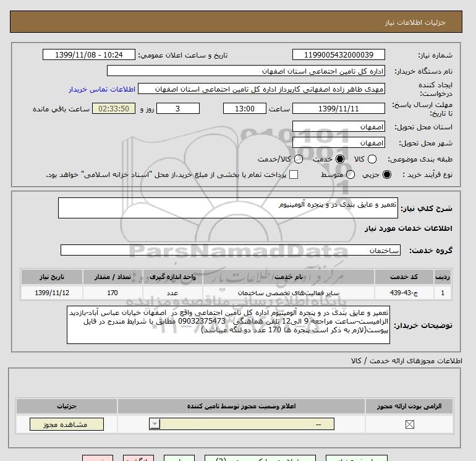Click the اطلاعات مجوزهای ارائه خدمت / کالا heading

point(407,361)
